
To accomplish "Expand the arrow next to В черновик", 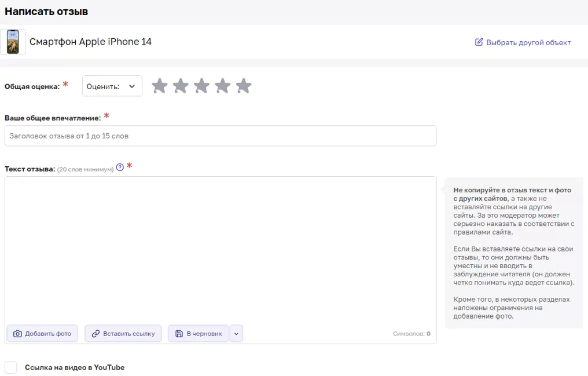I will point(236,334).
